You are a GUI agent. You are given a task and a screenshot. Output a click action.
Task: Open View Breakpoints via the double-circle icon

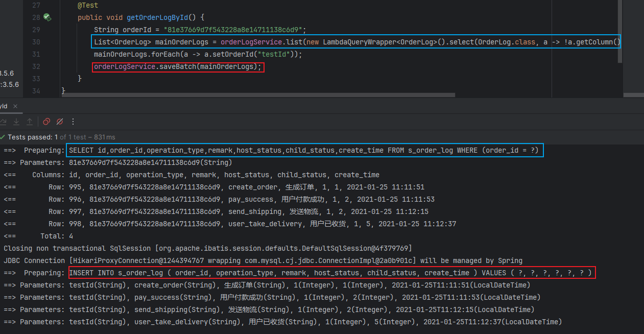click(46, 122)
